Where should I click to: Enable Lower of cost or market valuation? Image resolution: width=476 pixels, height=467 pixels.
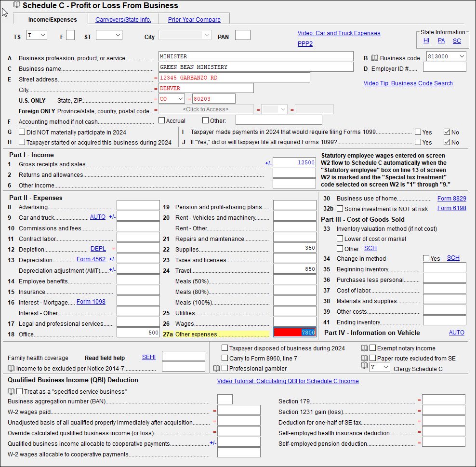click(340, 239)
